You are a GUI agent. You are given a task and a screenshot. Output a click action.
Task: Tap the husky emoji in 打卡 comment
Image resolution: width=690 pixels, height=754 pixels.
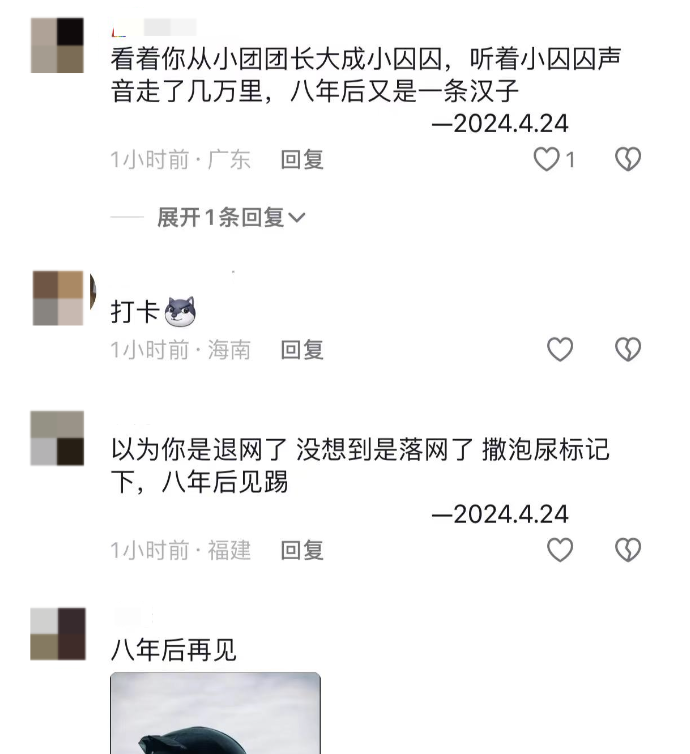180,312
